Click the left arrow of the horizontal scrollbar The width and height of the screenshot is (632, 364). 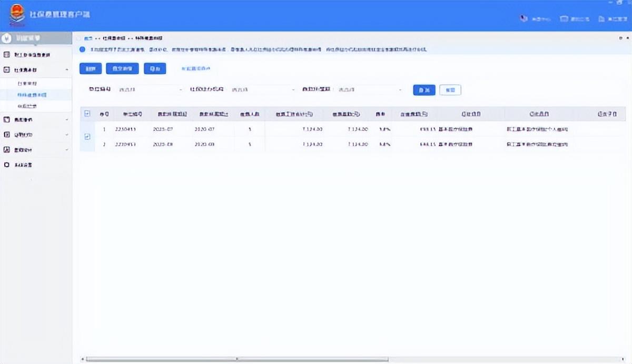(x=82, y=360)
